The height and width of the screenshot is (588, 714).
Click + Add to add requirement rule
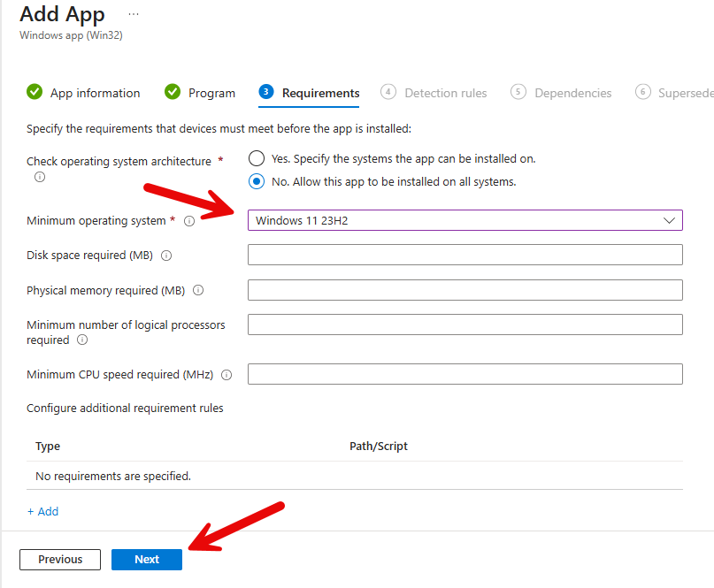[42, 512]
